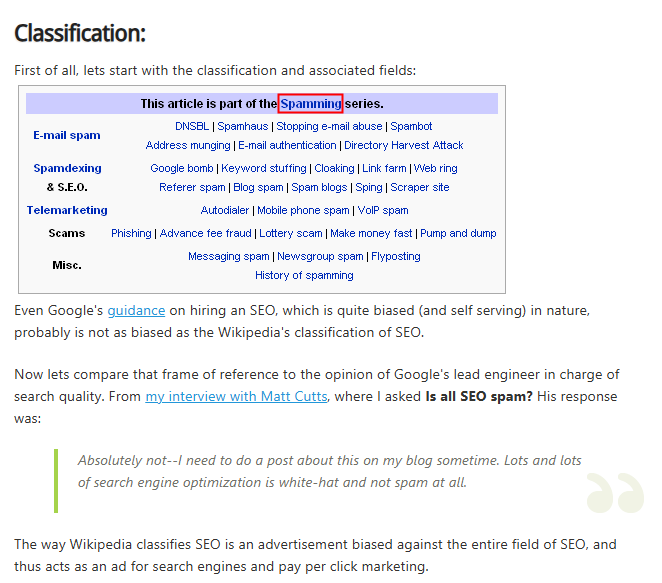Open the DNSBL link
The width and height of the screenshot is (662, 583).
(192, 126)
